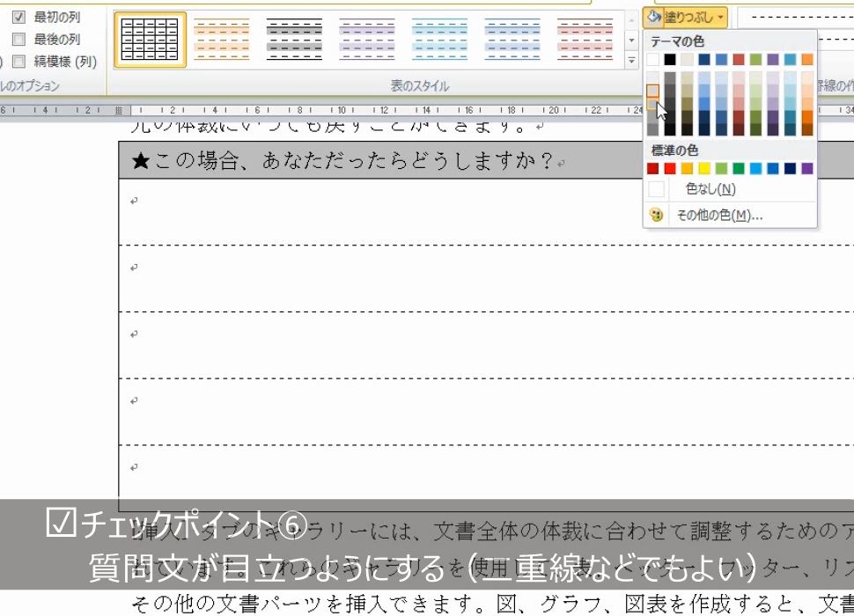Viewport: 854px width, 616px height.
Task: Select the plain black grid table style
Action: 150,40
